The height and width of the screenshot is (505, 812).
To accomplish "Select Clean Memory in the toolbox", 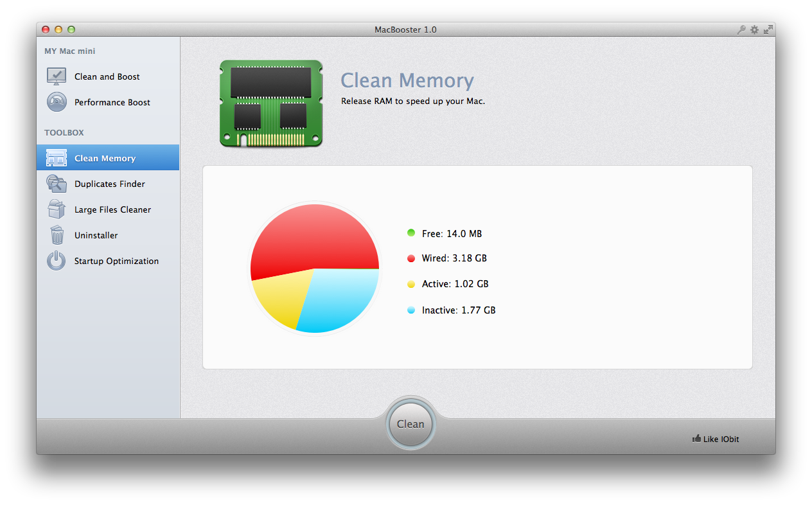I will 108,158.
